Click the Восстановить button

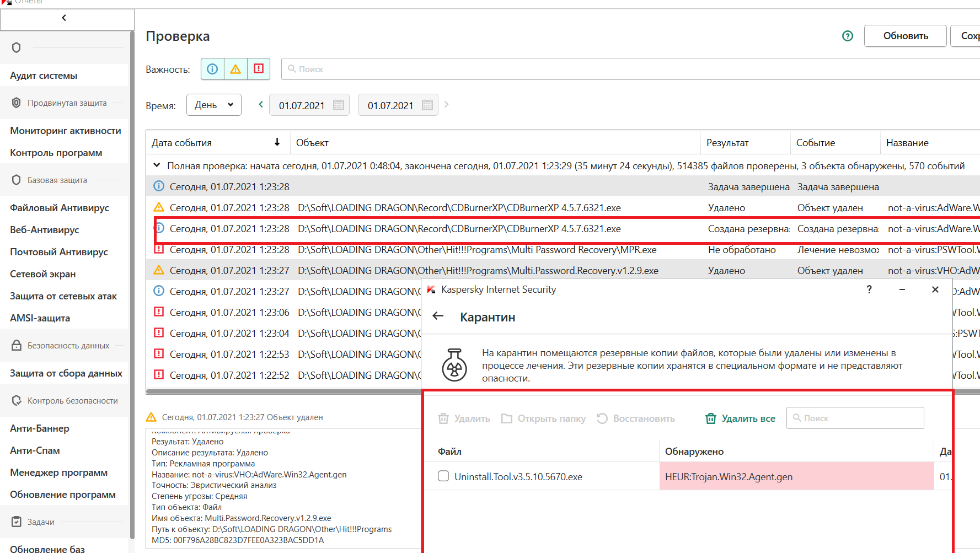click(636, 418)
